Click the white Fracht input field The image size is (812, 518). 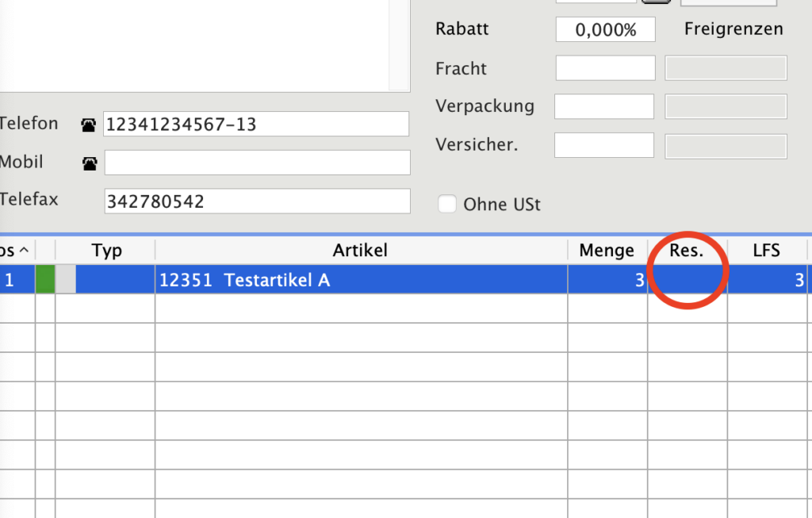coord(605,68)
